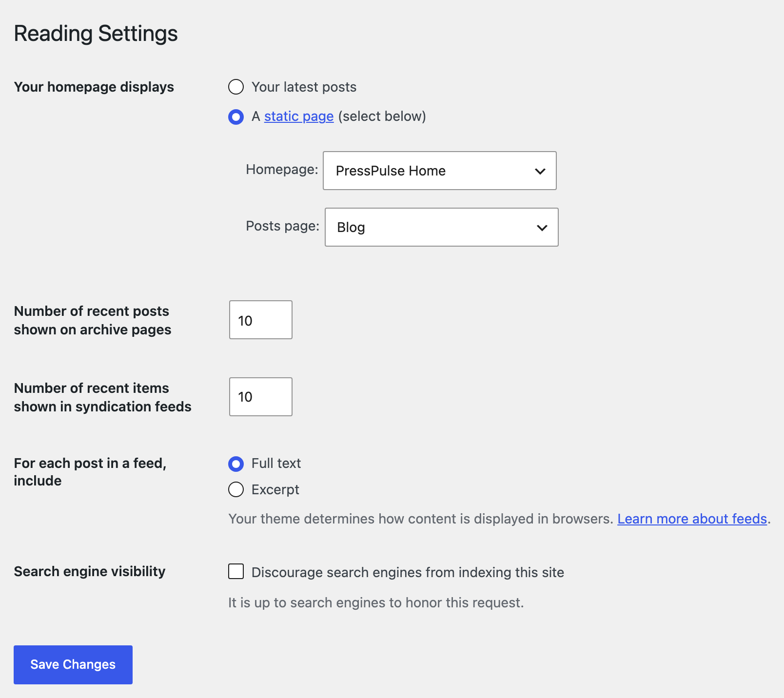Click the 'Posts page:' field label
The image size is (784, 698).
point(283,226)
